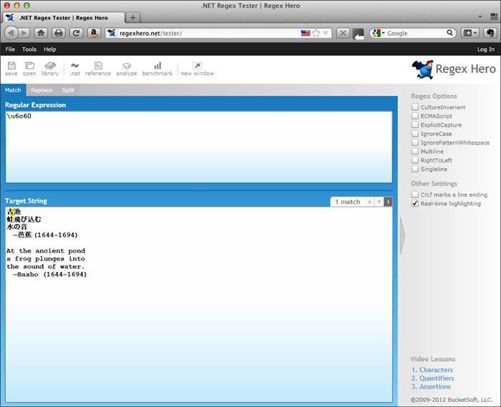Click the save icon in Regex Hero toolbar
Screen dimensions: 501x407
(11, 69)
